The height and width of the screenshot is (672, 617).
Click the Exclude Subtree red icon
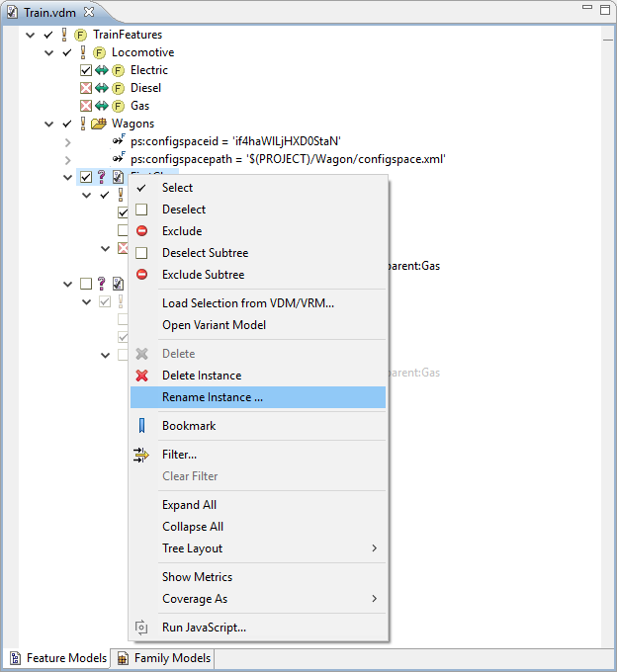coord(141,275)
